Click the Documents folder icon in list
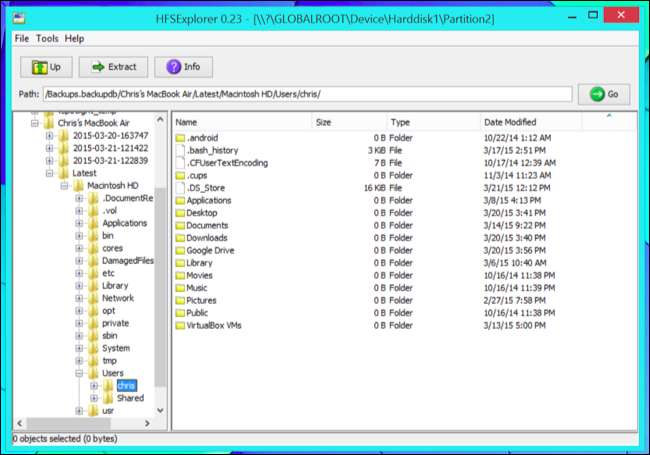Viewport: 650px width, 455px height. pyautogui.click(x=180, y=225)
